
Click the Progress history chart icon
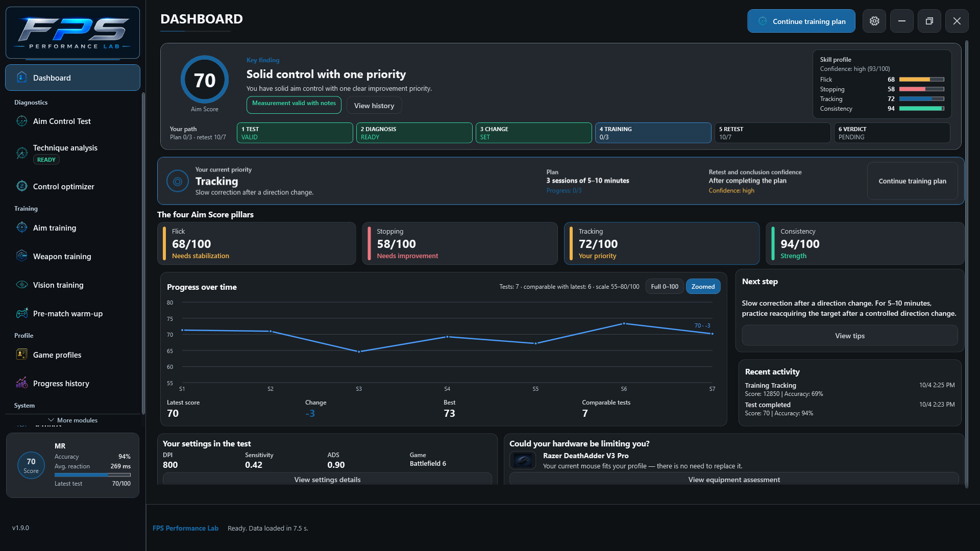pyautogui.click(x=21, y=383)
